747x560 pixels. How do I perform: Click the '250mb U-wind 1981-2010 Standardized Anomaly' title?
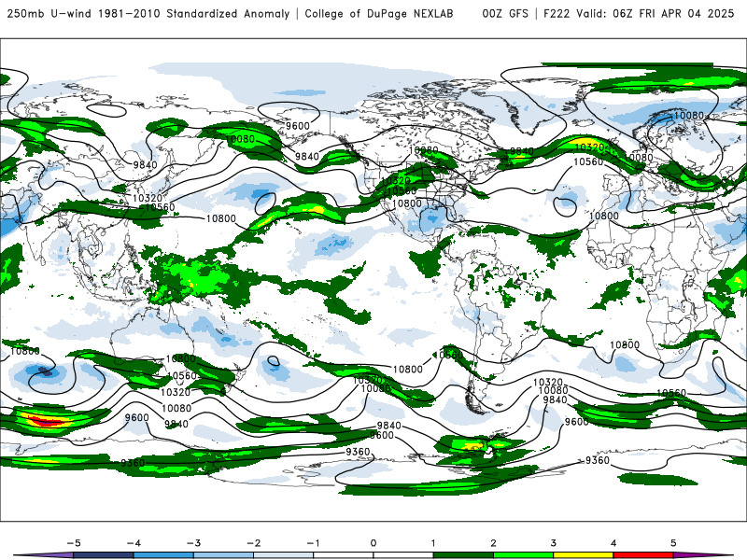click(148, 13)
